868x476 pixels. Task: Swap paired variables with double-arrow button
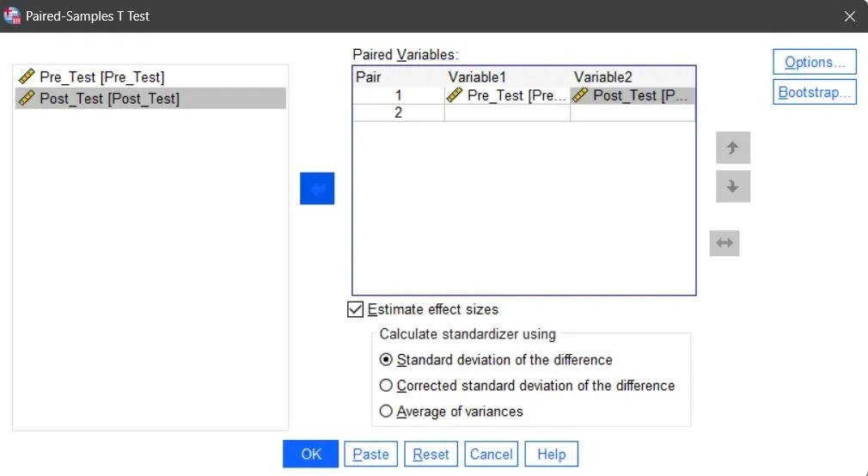tap(724, 243)
